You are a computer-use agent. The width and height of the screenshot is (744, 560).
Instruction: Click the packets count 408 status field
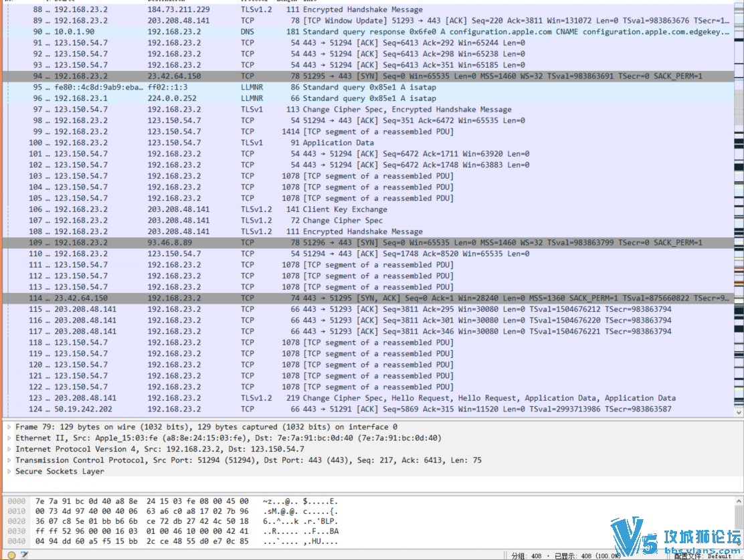(527, 556)
